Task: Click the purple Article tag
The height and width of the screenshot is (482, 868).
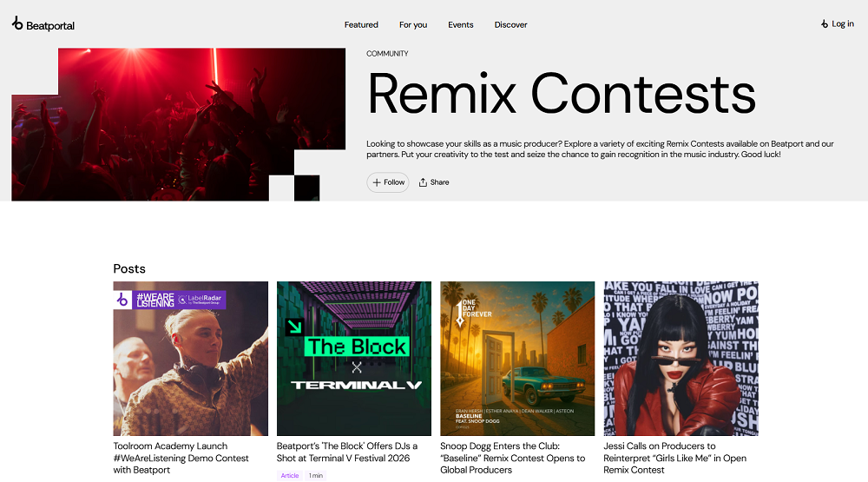Action: [290, 475]
